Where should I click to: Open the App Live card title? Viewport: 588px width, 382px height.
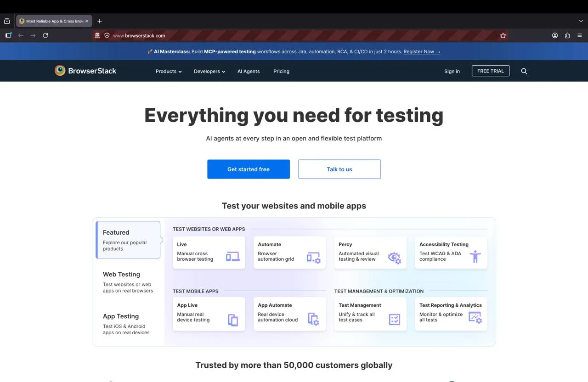pyautogui.click(x=187, y=305)
